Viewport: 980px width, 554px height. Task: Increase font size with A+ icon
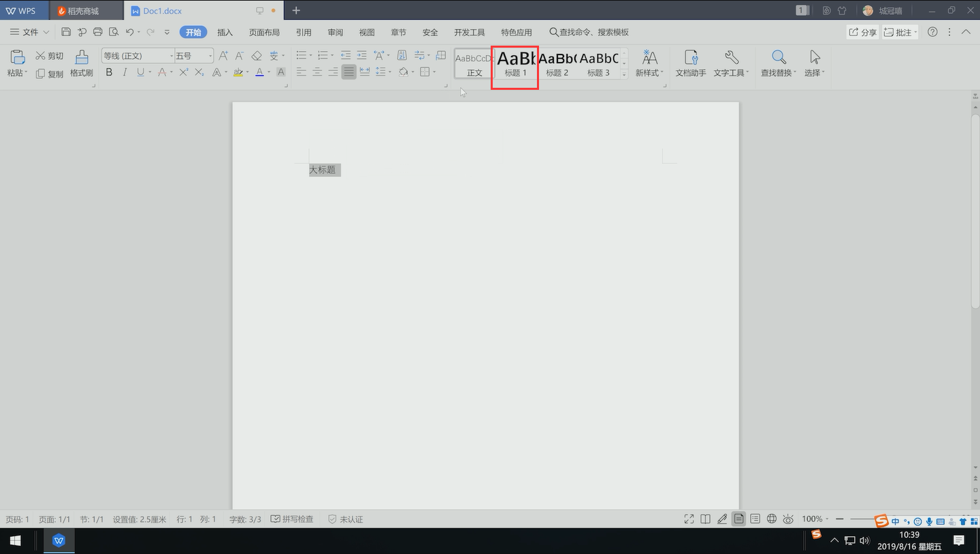tap(223, 56)
